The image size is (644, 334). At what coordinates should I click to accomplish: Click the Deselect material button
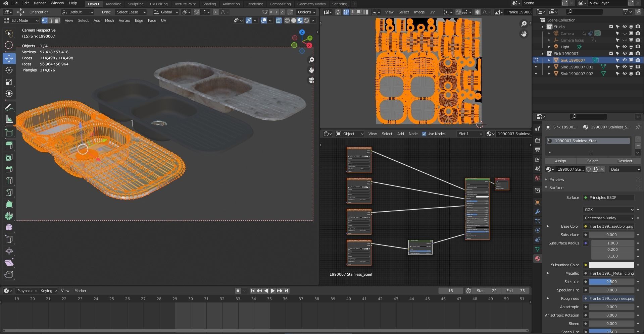(x=625, y=161)
